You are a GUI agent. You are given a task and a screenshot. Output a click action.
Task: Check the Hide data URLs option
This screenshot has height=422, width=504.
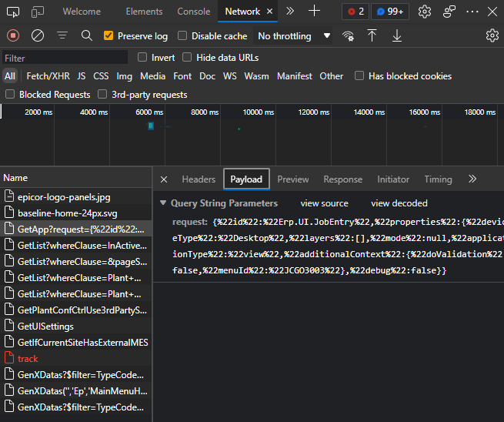coord(189,58)
